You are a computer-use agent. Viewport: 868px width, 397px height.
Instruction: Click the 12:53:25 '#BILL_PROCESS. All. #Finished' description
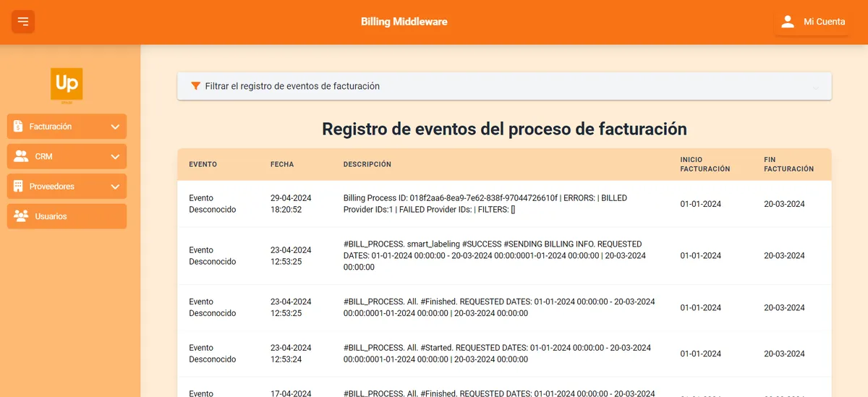click(499, 307)
